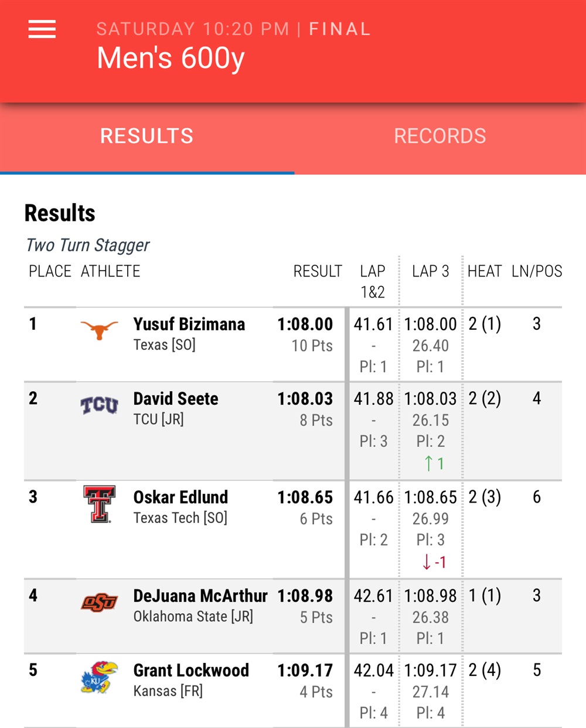
Task: Open DeJuana McArthur's athlete page
Action: pyautogui.click(x=200, y=596)
